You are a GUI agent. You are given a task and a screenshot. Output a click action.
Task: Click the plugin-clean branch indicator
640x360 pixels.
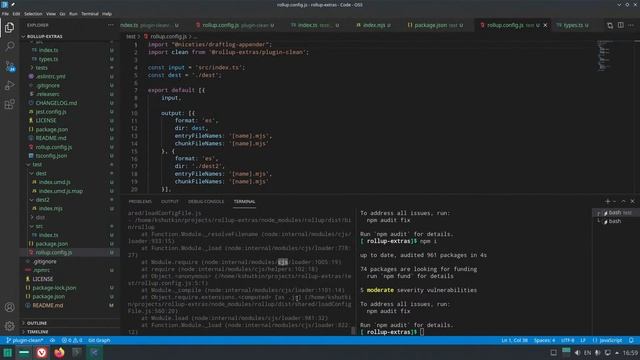point(24,340)
